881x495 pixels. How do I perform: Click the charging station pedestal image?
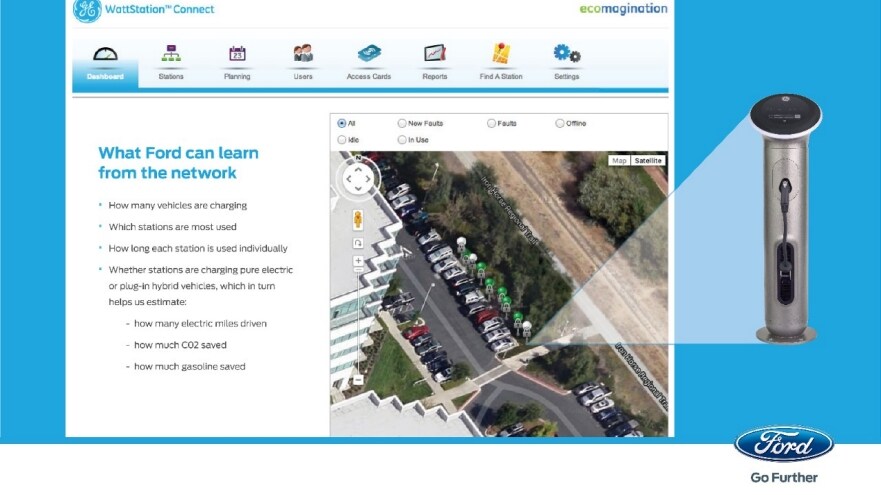click(x=785, y=218)
